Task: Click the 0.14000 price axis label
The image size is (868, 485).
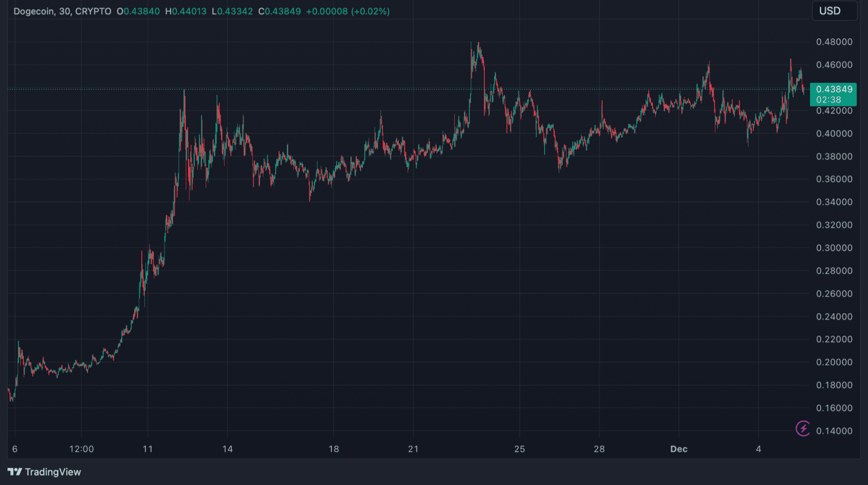Action: click(834, 431)
